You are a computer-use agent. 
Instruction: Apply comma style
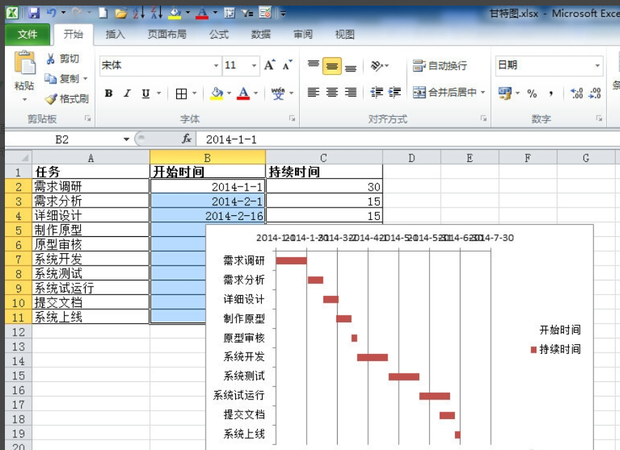pyautogui.click(x=551, y=94)
